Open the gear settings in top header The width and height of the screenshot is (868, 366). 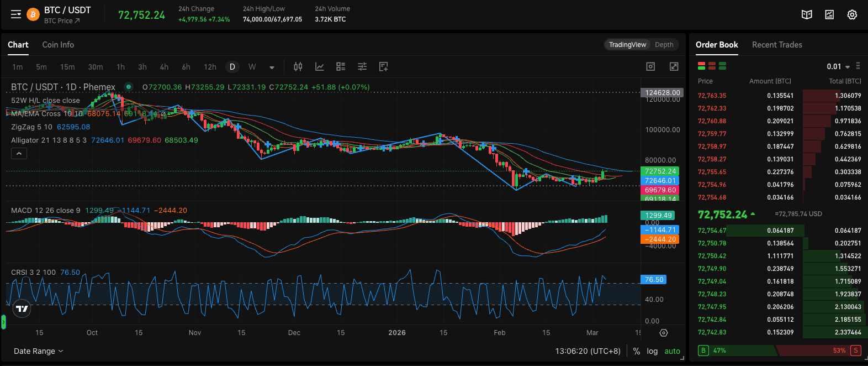[x=852, y=15]
